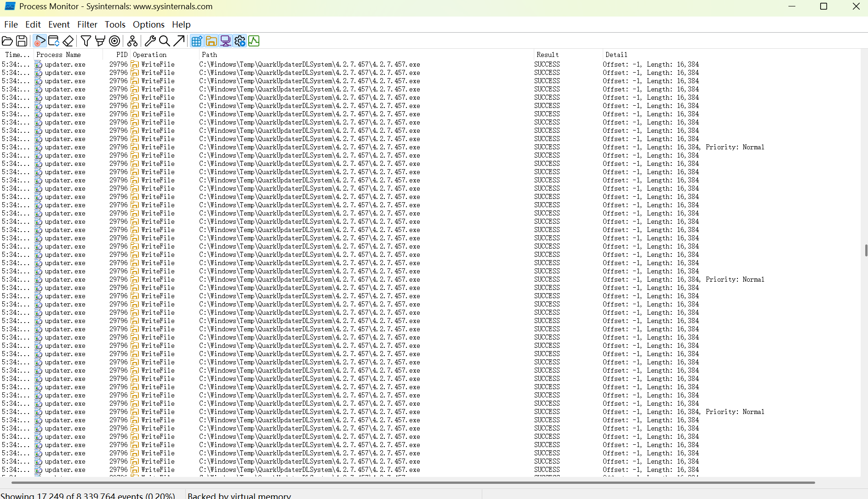Click the event count text in status bar
This screenshot has width=868, height=499.
tap(88, 496)
